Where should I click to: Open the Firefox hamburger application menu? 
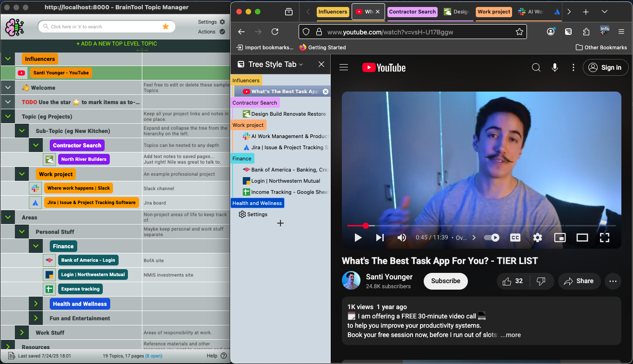click(x=621, y=32)
